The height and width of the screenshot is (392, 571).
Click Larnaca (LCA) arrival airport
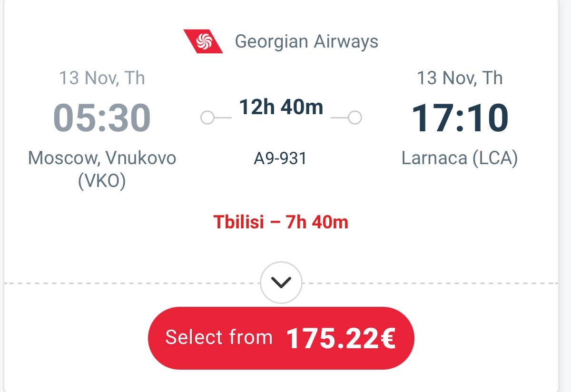[x=460, y=158]
